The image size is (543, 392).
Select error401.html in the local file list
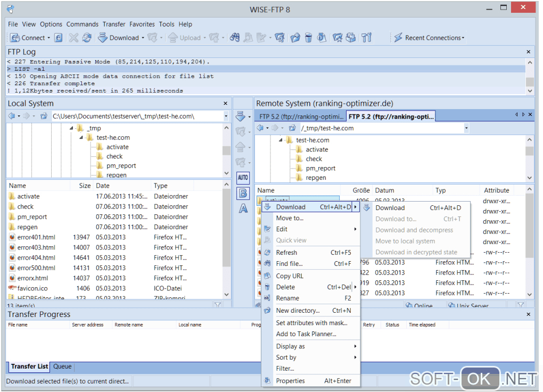pos(36,237)
